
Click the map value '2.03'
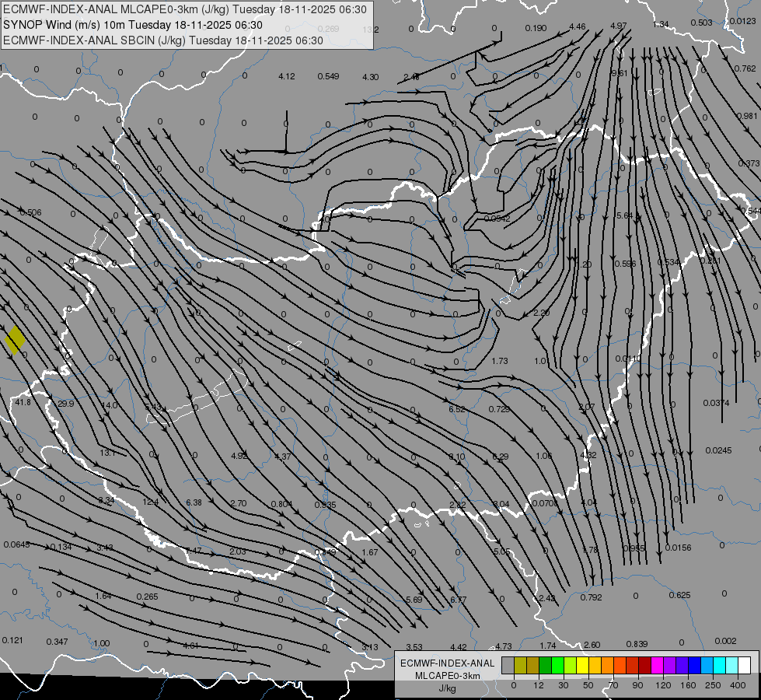(237, 551)
